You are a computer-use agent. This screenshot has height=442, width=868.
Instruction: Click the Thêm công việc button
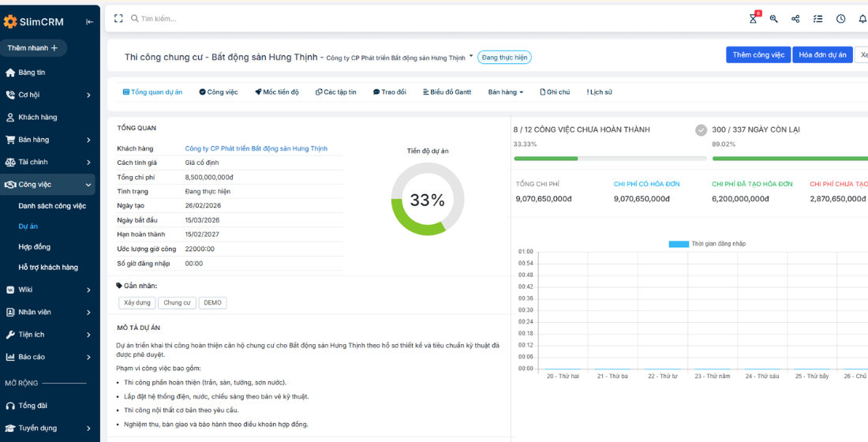(758, 54)
